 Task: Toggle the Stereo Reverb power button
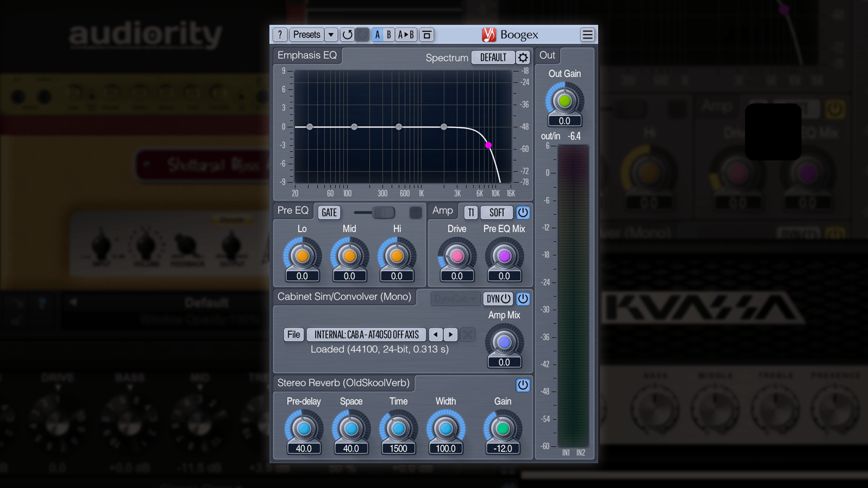click(523, 385)
